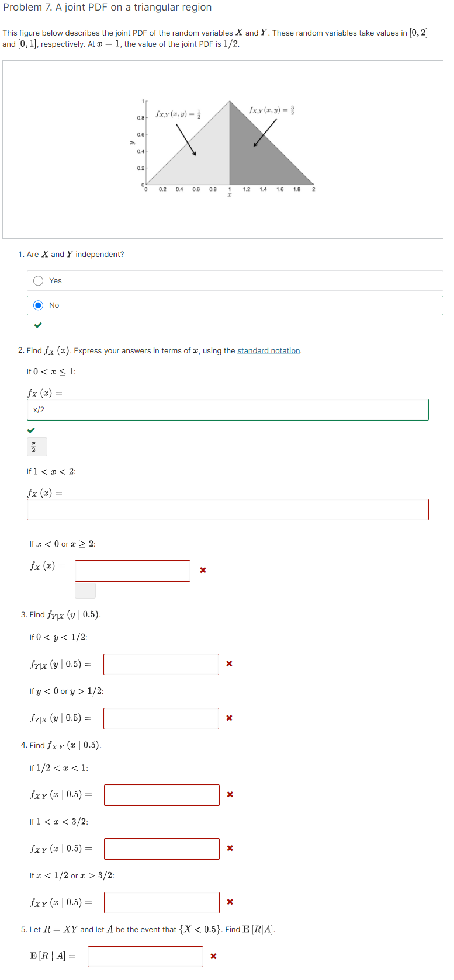The height and width of the screenshot is (980, 454).
Task: Click the input field for fX(x) when x<0
Action: (132, 571)
